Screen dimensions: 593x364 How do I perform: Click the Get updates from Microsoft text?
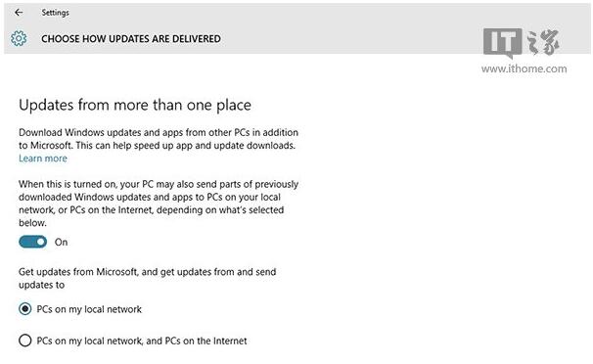point(148,278)
